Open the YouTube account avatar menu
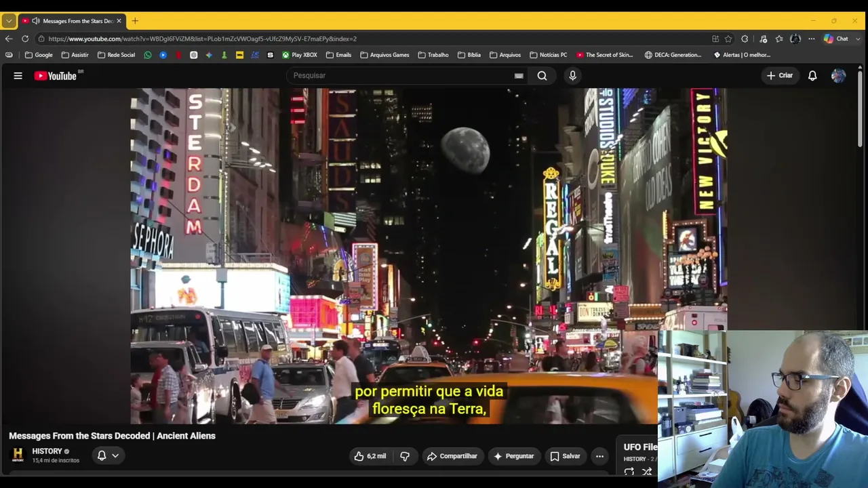Screen dimensions: 868x488 (838, 76)
